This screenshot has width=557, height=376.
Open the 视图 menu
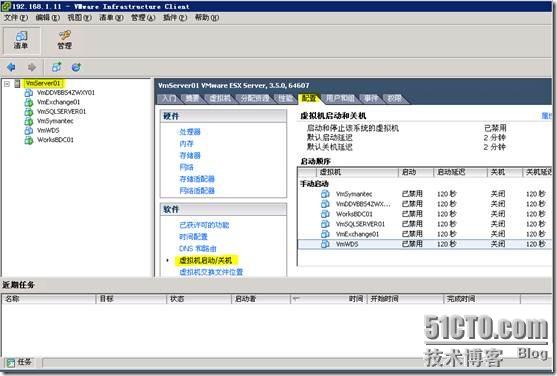coord(80,17)
